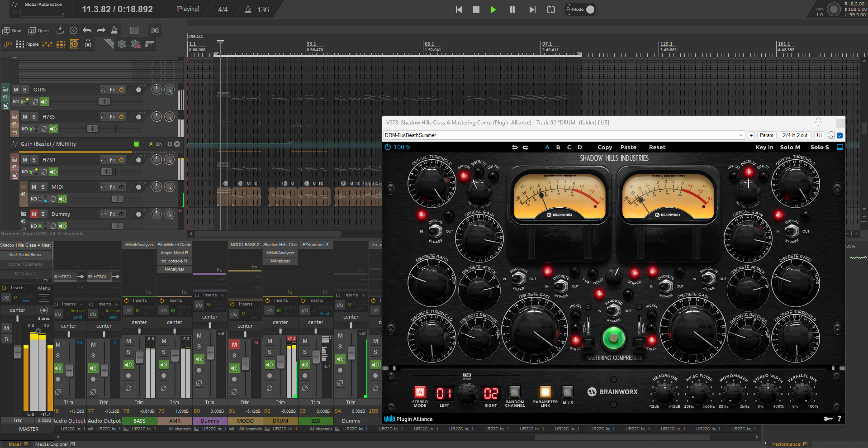Image resolution: width=868 pixels, height=448 pixels.
Task: Open Global Automation dropdown
Action: coord(42,12)
